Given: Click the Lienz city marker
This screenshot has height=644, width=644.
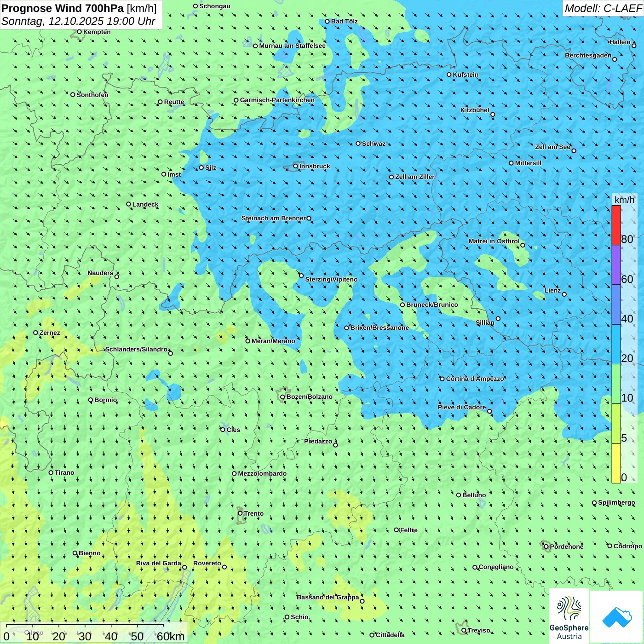Looking at the screenshot, I should tap(564, 294).
